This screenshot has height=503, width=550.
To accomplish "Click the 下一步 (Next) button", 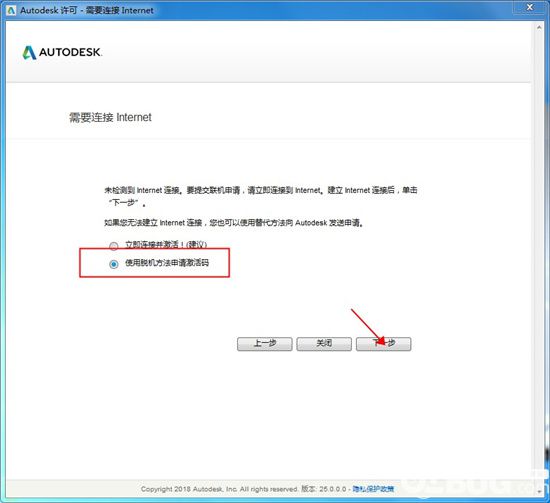I will click(x=383, y=344).
